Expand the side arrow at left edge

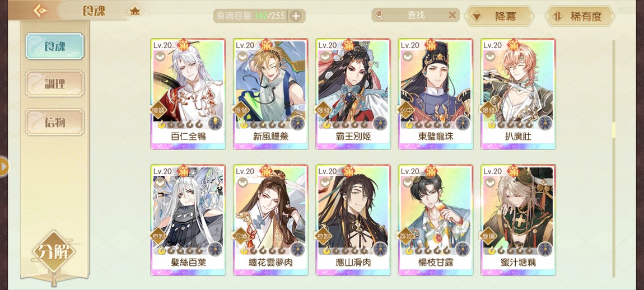coord(4,167)
